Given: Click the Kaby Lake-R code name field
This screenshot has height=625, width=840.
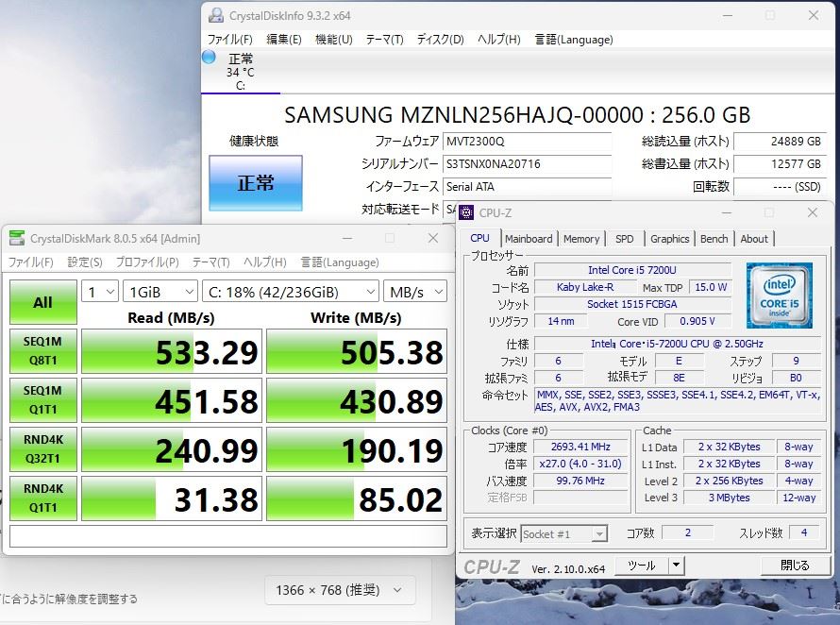Looking at the screenshot, I should [x=585, y=287].
